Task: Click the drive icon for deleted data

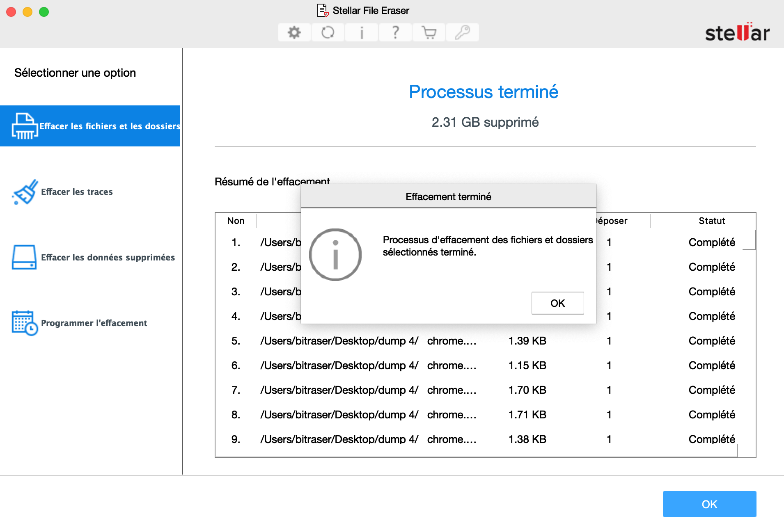Action: [24, 257]
